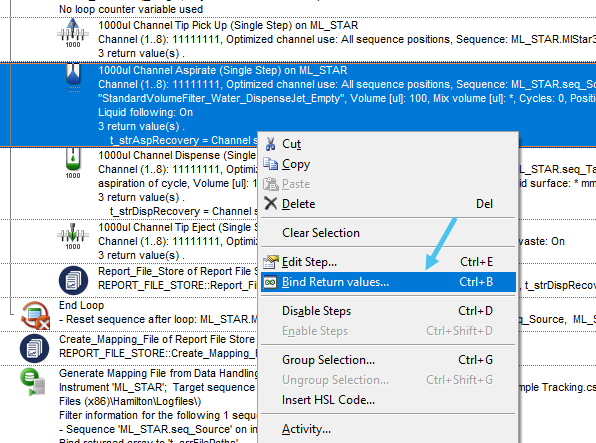This screenshot has height=443, width=596.
Task: Click the Report_File_Store step icon
Action: pos(73,281)
